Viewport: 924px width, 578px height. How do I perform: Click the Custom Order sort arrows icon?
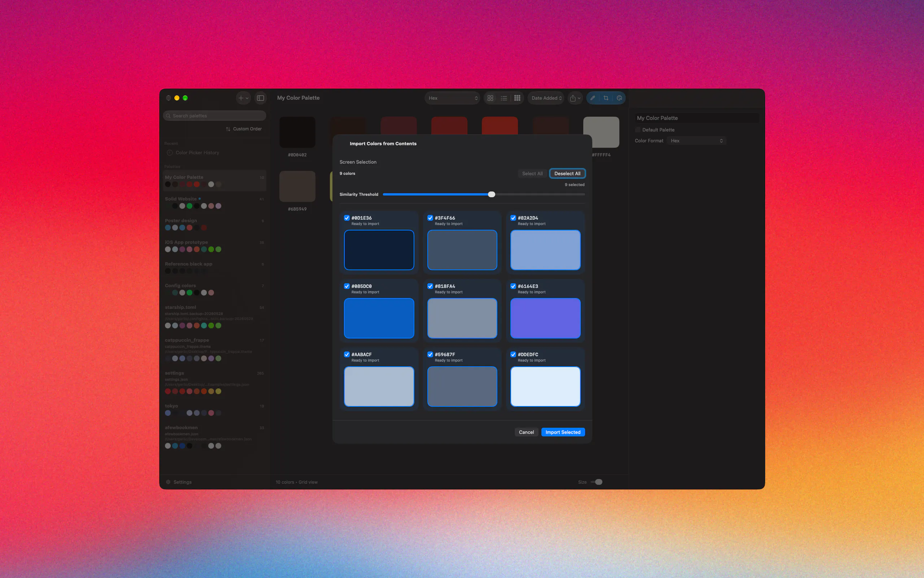[228, 129]
